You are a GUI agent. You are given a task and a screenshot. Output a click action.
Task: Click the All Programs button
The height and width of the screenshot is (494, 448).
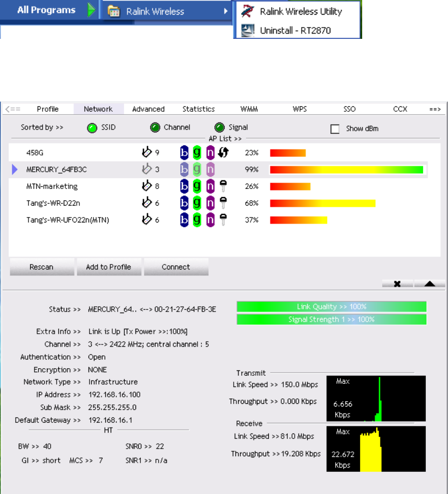point(46,10)
